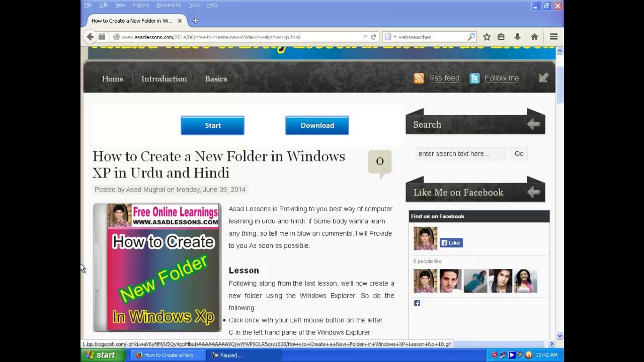Click the blue play-button tray icon

click(x=512, y=355)
